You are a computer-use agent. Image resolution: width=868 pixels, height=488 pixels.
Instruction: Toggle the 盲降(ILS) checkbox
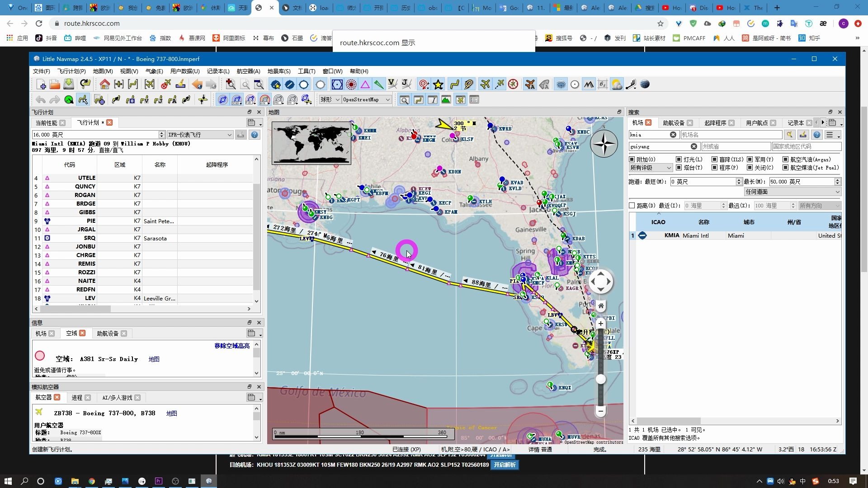pos(714,160)
